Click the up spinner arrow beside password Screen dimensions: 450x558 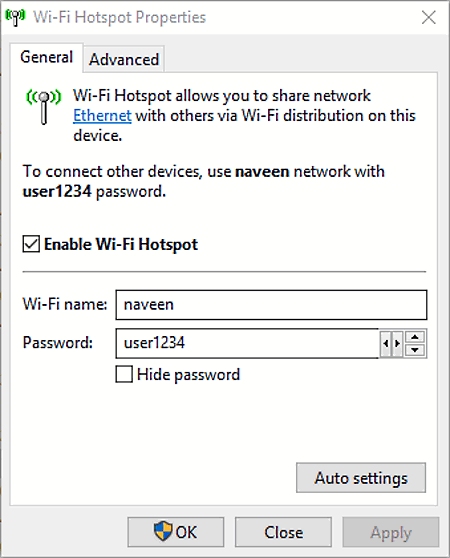(x=415, y=337)
